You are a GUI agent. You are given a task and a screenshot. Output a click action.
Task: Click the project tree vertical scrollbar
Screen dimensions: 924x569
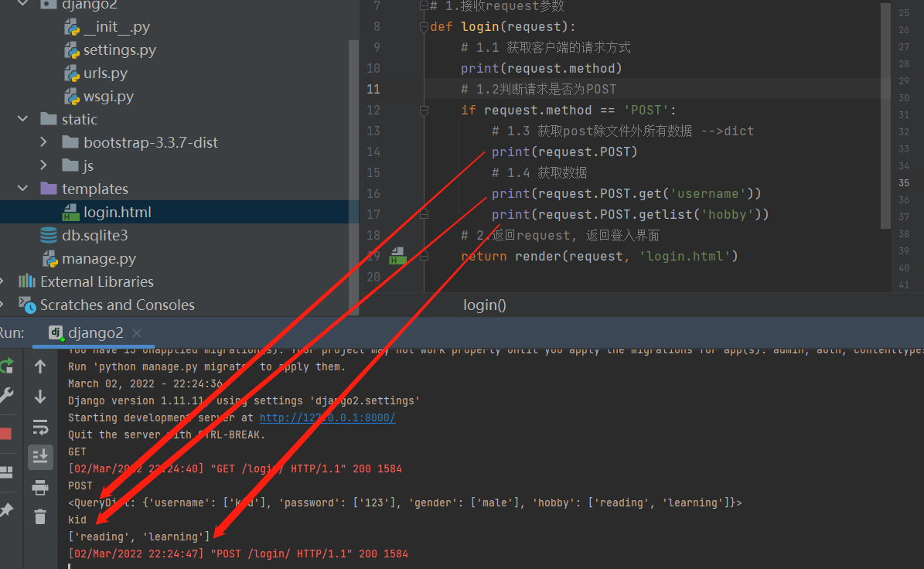353,177
